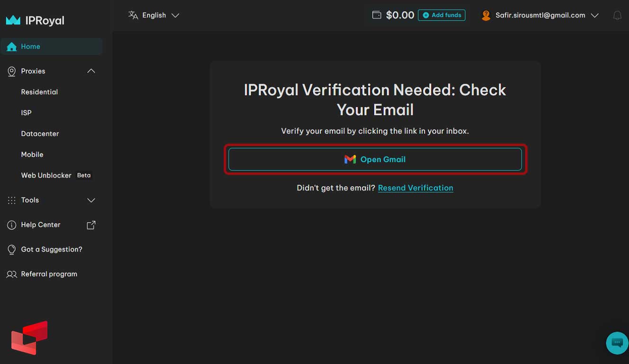The height and width of the screenshot is (364, 629).
Task: Click the live chat bubble
Action: click(x=616, y=343)
